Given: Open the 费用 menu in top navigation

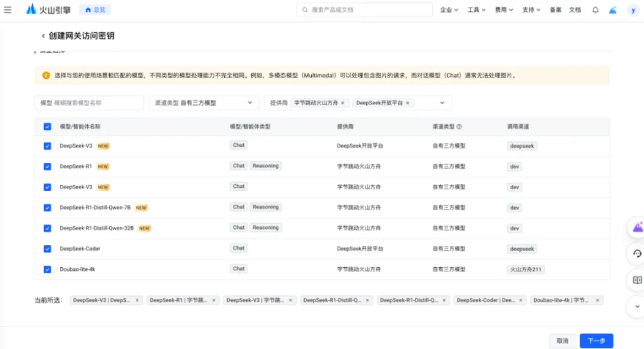Looking at the screenshot, I should [x=503, y=10].
